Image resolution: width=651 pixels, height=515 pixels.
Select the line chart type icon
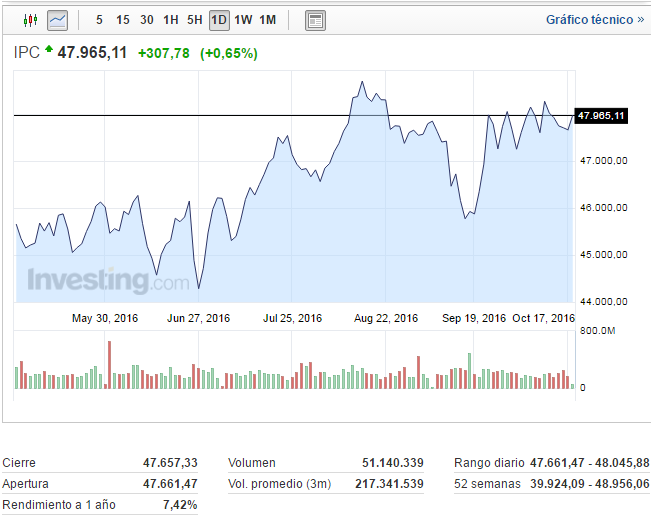[x=58, y=19]
